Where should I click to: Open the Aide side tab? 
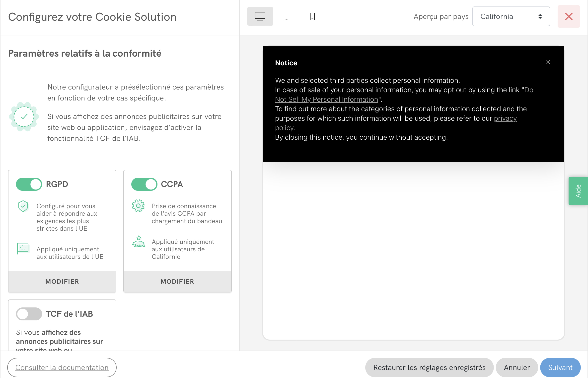tap(578, 191)
